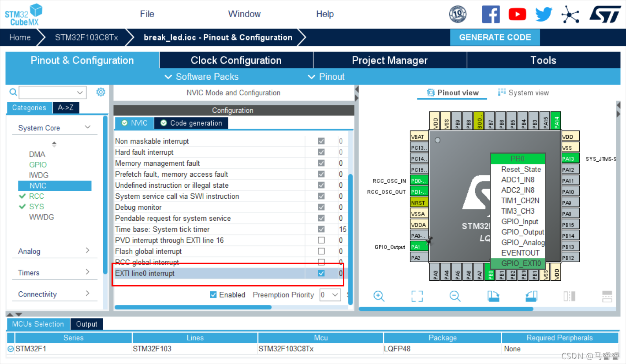Click the STM32F103C8Tx breadcrumb
The height and width of the screenshot is (364, 626).
(86, 37)
